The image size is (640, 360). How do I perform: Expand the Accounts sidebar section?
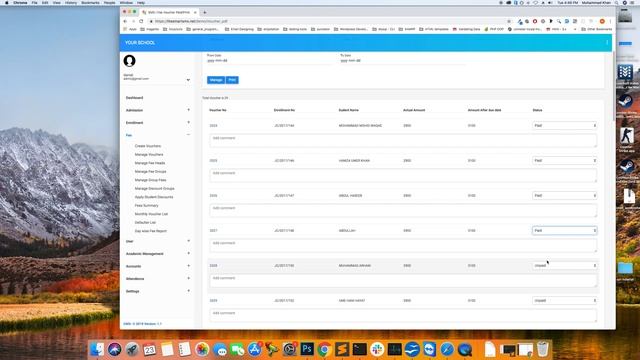click(x=188, y=266)
